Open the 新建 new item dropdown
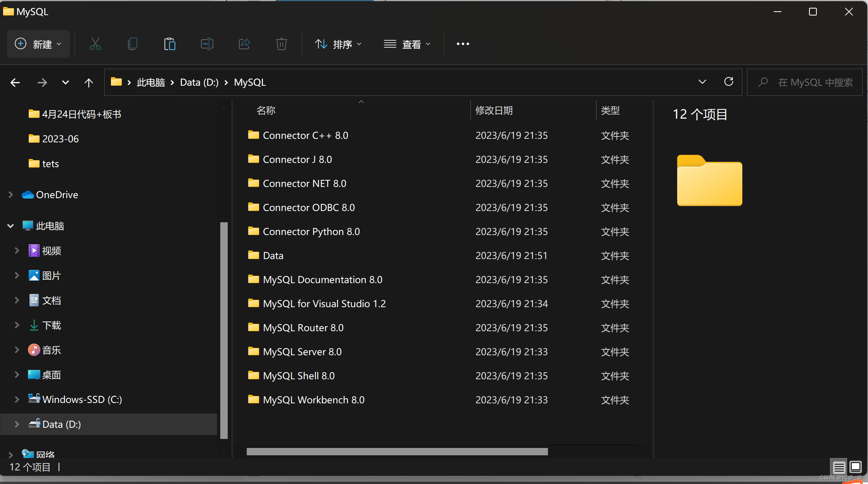The image size is (868, 484). (38, 44)
